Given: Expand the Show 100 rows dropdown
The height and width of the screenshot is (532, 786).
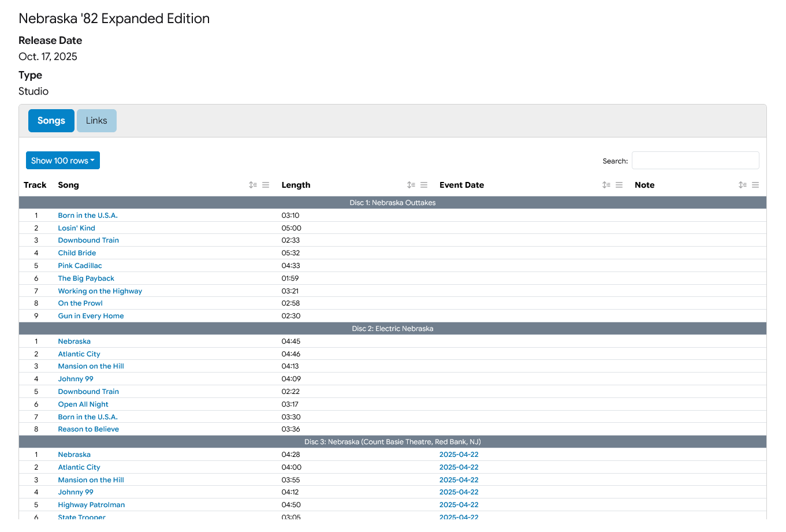Looking at the screenshot, I should pos(63,161).
